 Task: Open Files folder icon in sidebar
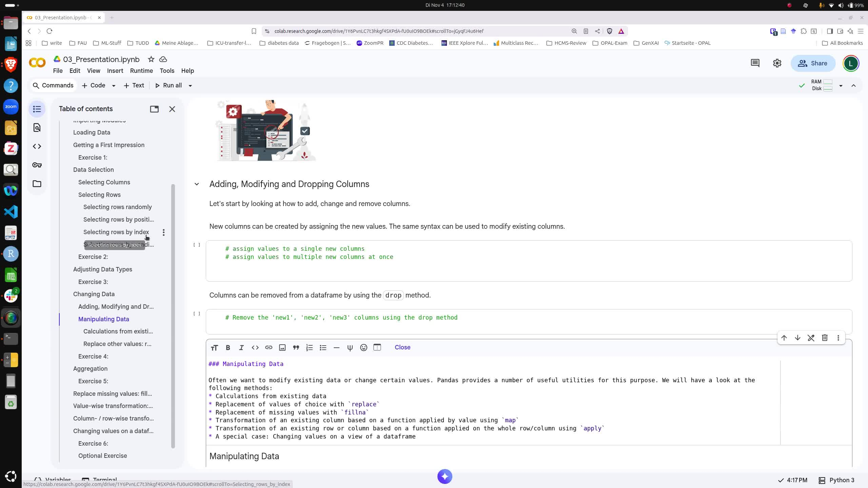(x=37, y=184)
